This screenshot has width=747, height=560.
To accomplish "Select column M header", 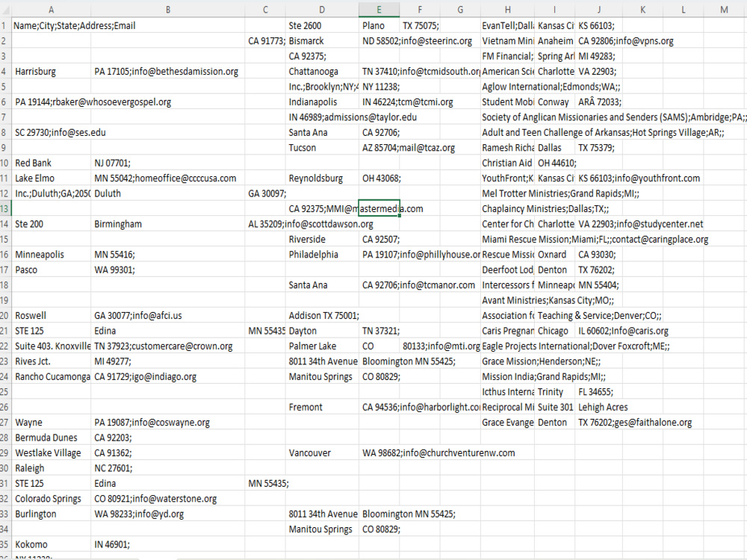I will coord(724,10).
